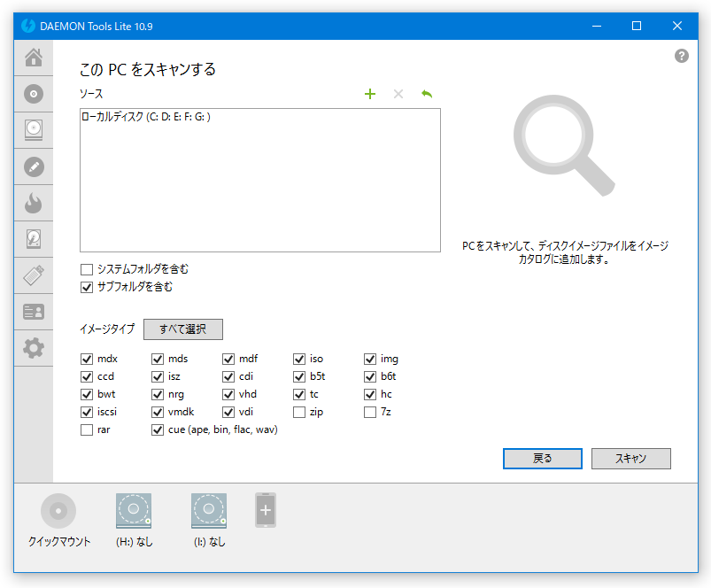This screenshot has height=588, width=711.
Task: Toggle the mdf checkbox
Action: click(228, 359)
